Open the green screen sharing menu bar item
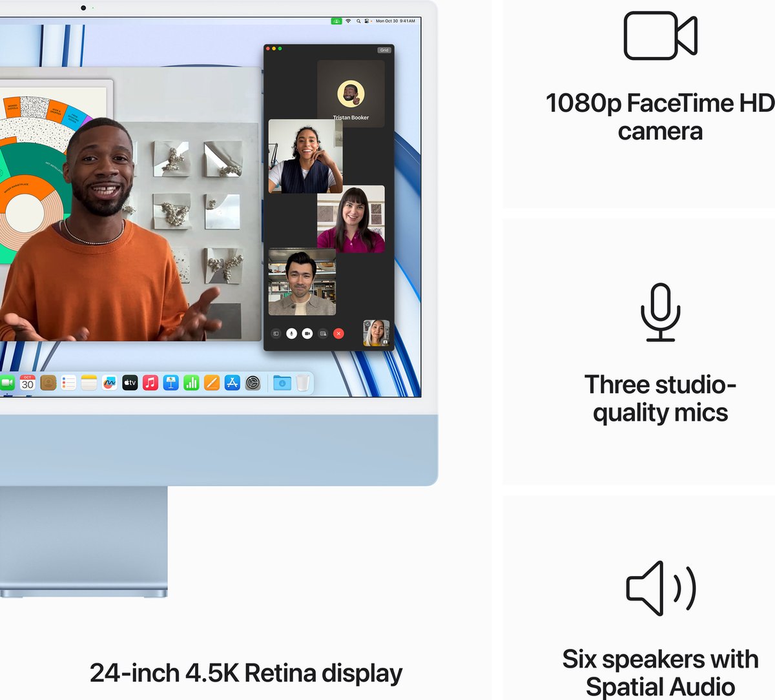 coord(337,20)
